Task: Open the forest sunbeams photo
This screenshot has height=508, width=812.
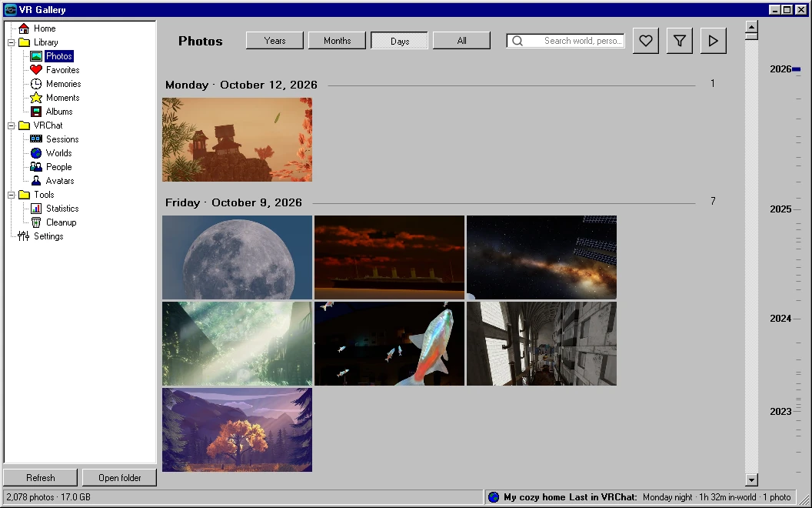Action: coord(237,344)
